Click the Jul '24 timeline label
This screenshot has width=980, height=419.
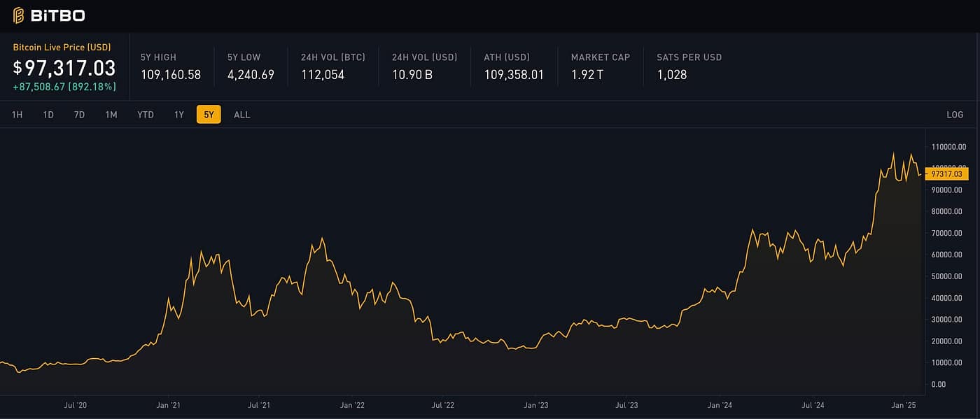pyautogui.click(x=813, y=405)
